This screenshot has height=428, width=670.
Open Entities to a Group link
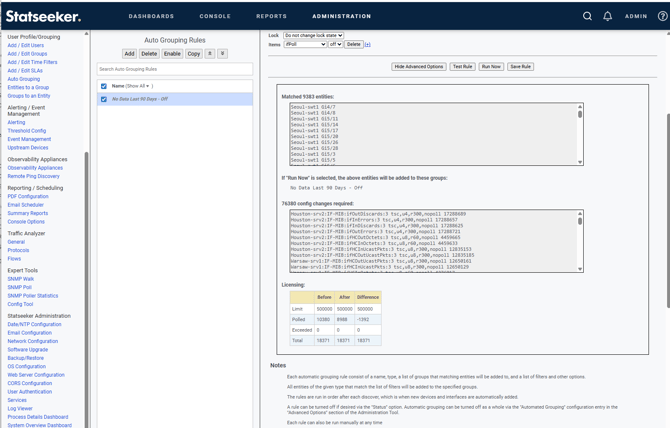[28, 87]
